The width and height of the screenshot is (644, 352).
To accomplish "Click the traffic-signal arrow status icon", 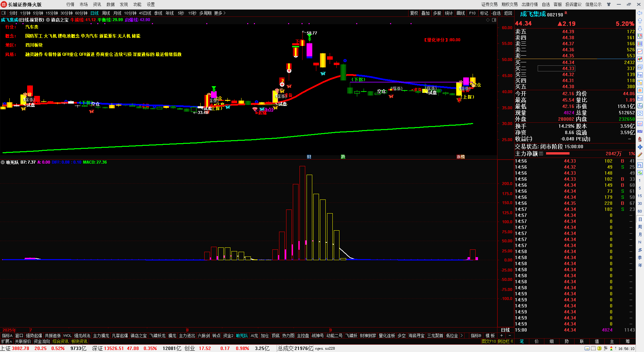I will coord(611,348).
